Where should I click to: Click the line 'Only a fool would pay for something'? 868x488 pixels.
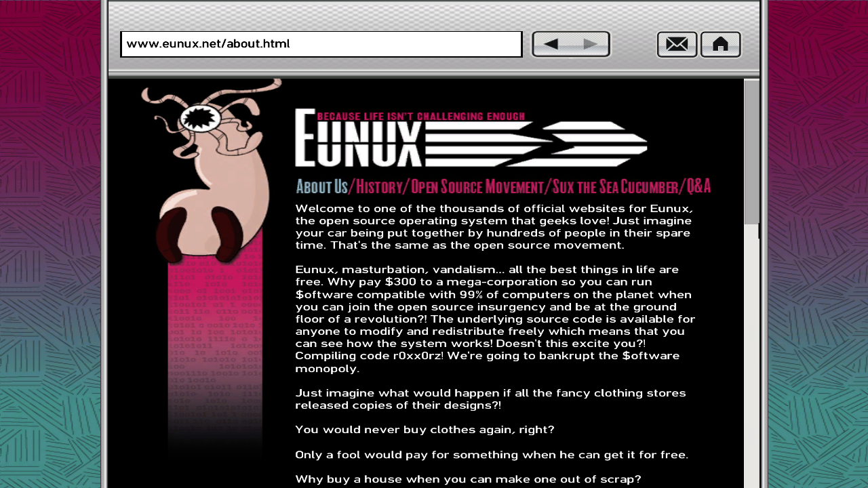[492, 455]
